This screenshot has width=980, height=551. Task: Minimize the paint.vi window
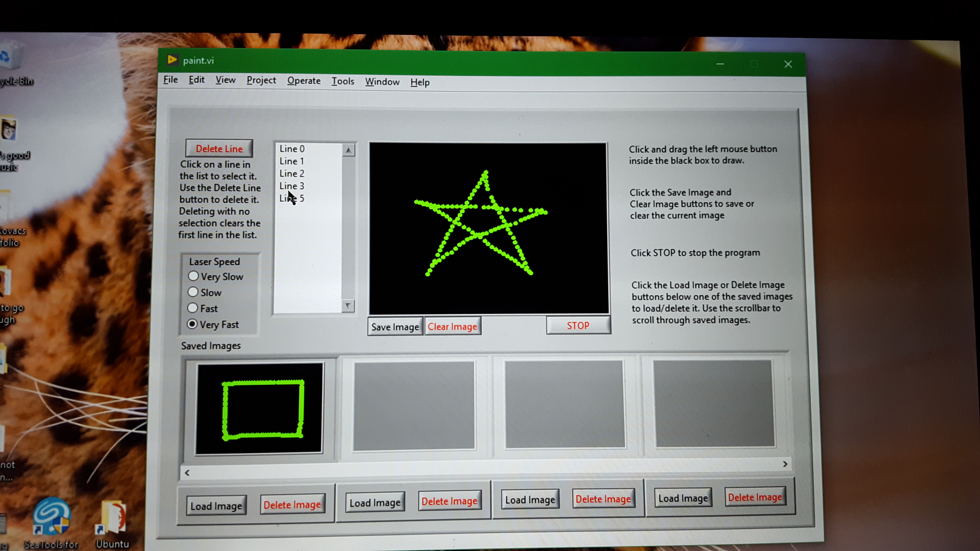[x=720, y=64]
